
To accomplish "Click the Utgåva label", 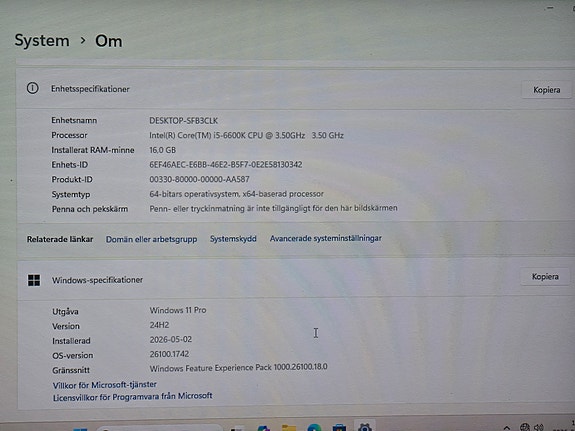I will pos(65,311).
